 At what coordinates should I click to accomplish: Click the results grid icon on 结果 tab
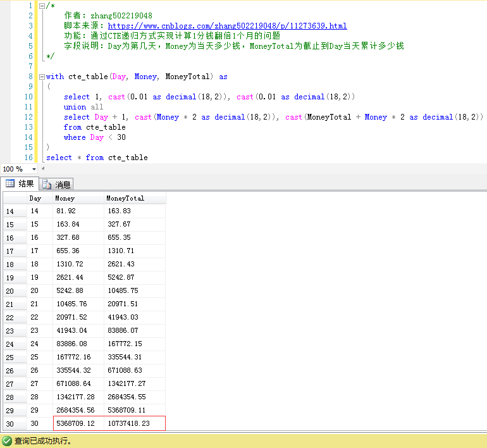(10, 184)
